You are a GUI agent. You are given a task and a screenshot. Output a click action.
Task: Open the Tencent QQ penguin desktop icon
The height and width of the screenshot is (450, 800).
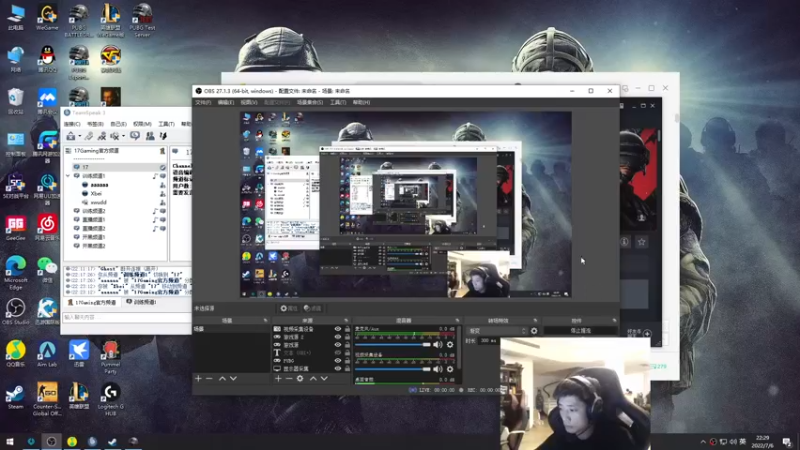tap(47, 59)
